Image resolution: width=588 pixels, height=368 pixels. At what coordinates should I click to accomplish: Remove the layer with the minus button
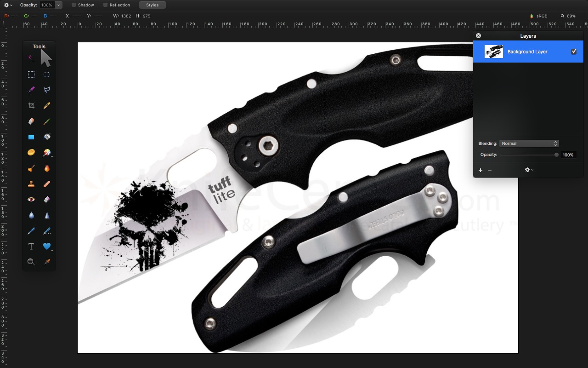coord(490,170)
